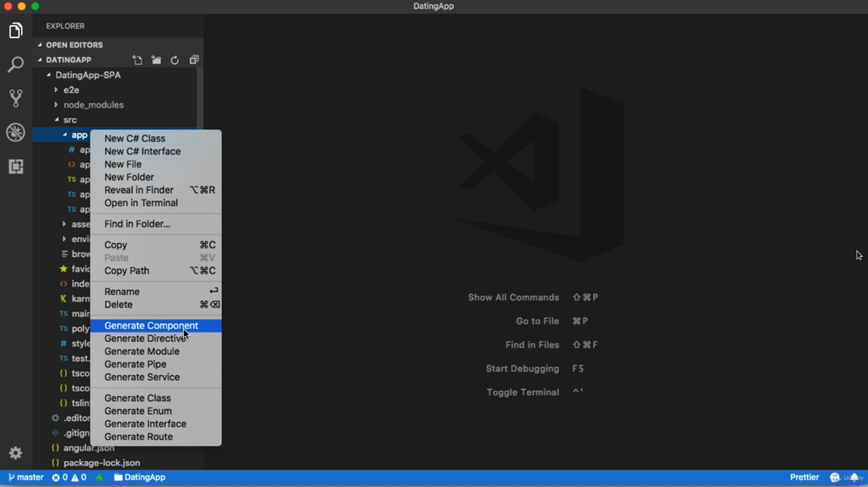Choose New C# Interface from context menu
The height and width of the screenshot is (487, 868).
[155, 151]
